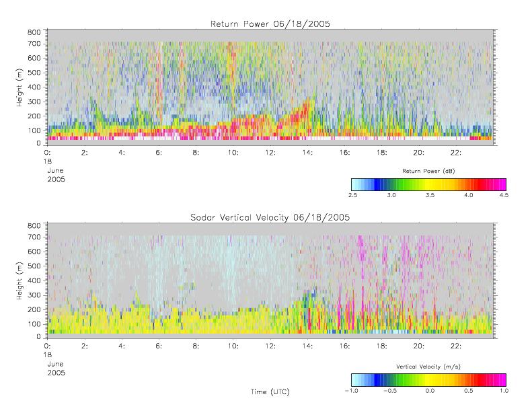Click the 0 height tick in Vertical Velocity plot
This screenshot has width=532, height=411.
point(38,337)
